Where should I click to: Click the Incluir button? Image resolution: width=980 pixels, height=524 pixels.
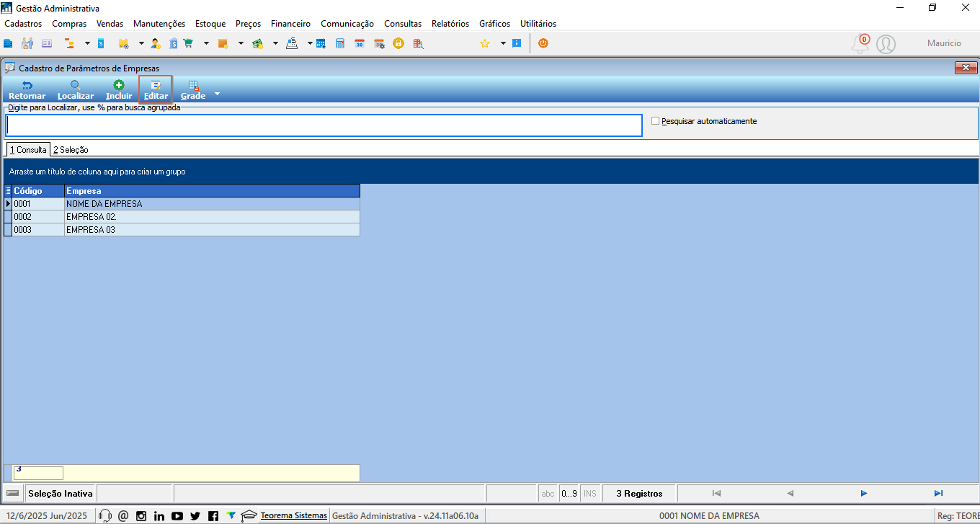[x=119, y=90]
